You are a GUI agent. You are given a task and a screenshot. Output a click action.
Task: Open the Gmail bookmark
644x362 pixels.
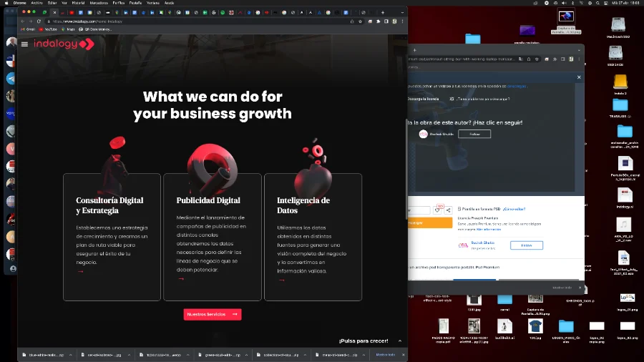click(x=28, y=29)
